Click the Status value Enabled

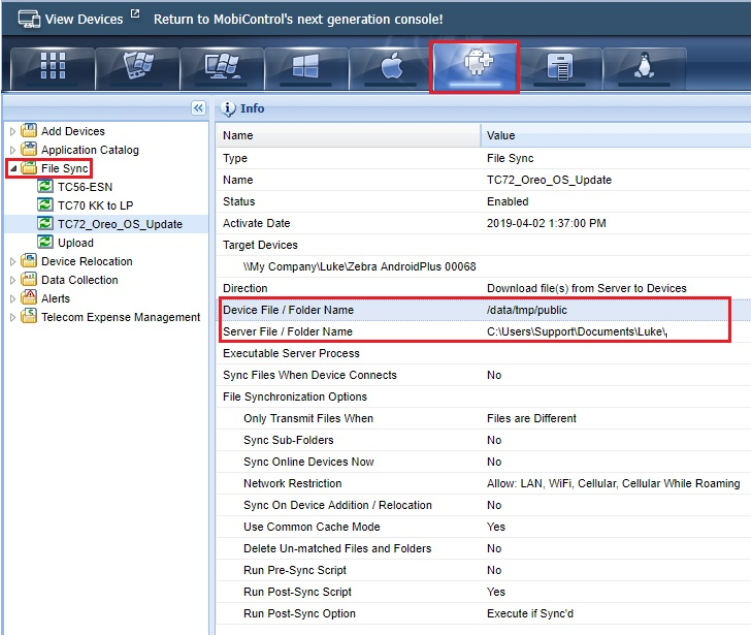point(508,202)
